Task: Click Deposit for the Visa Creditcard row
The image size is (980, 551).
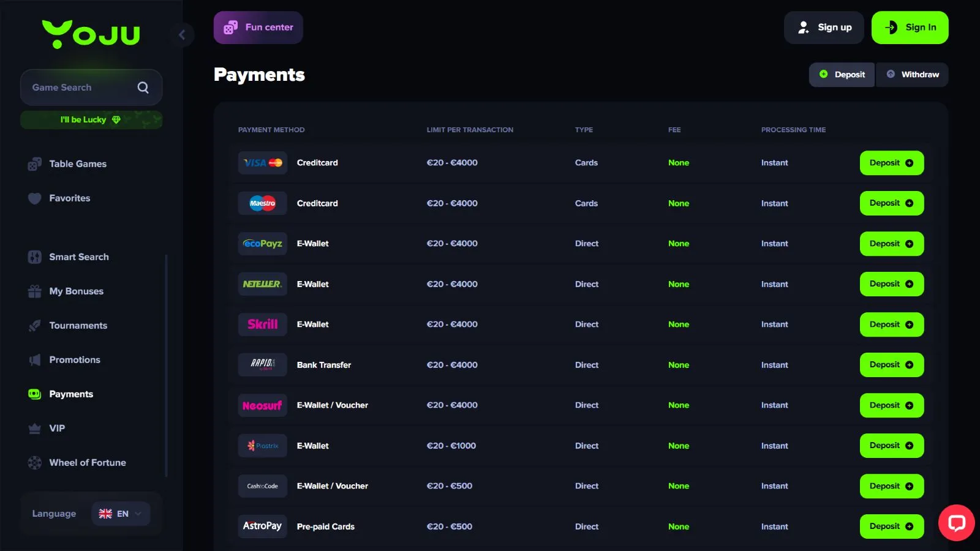Action: point(891,163)
